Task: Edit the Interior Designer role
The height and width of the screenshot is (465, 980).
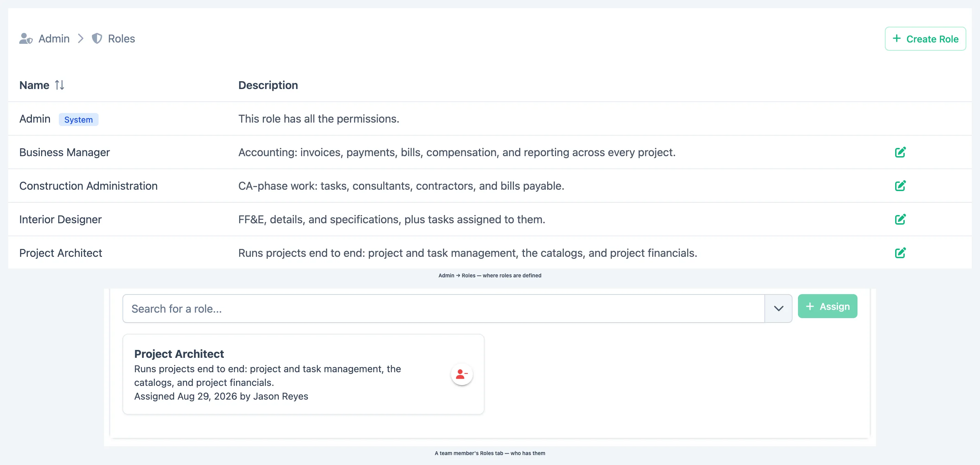Action: click(900, 219)
